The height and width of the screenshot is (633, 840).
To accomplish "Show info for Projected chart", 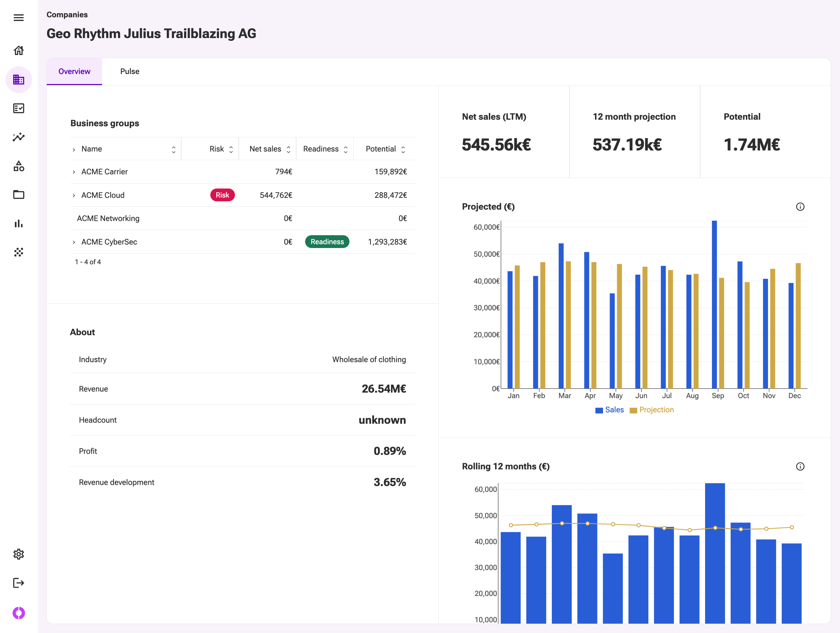I will 800,207.
